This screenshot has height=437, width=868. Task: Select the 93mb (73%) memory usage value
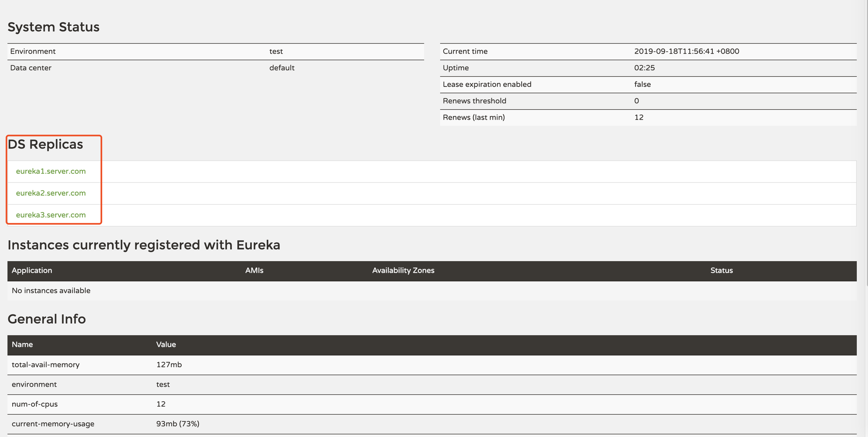point(178,424)
